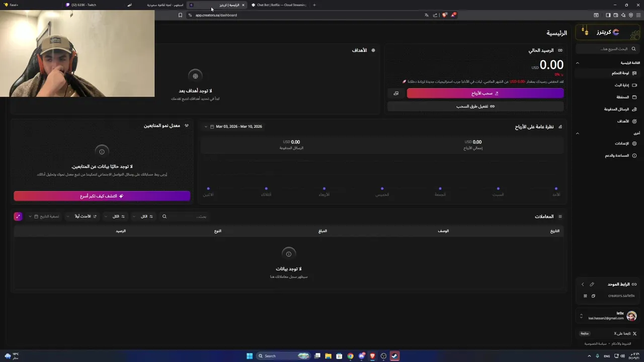Click the X logo in تابعنا على X
This screenshot has width=644, height=362.
634,333
